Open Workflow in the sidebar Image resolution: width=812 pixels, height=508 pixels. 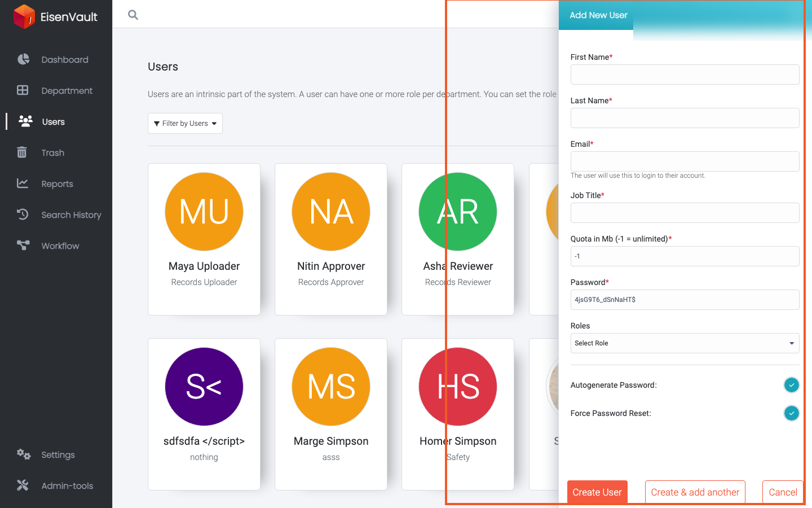[x=60, y=246]
